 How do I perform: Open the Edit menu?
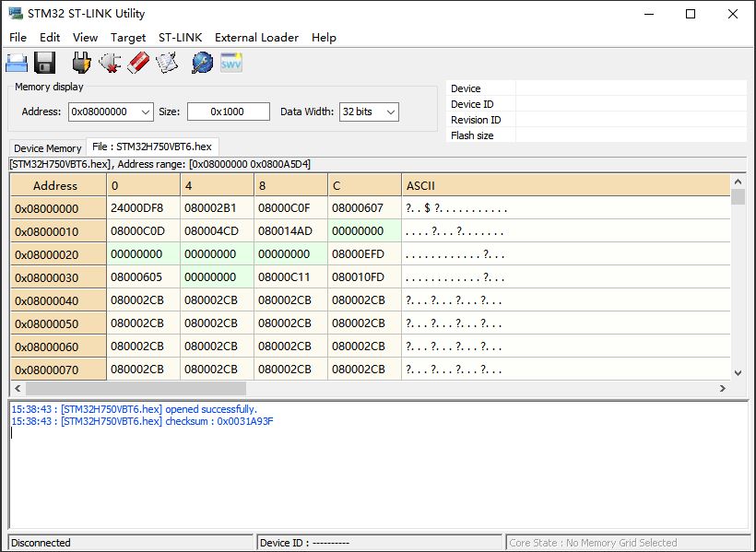pyautogui.click(x=50, y=37)
